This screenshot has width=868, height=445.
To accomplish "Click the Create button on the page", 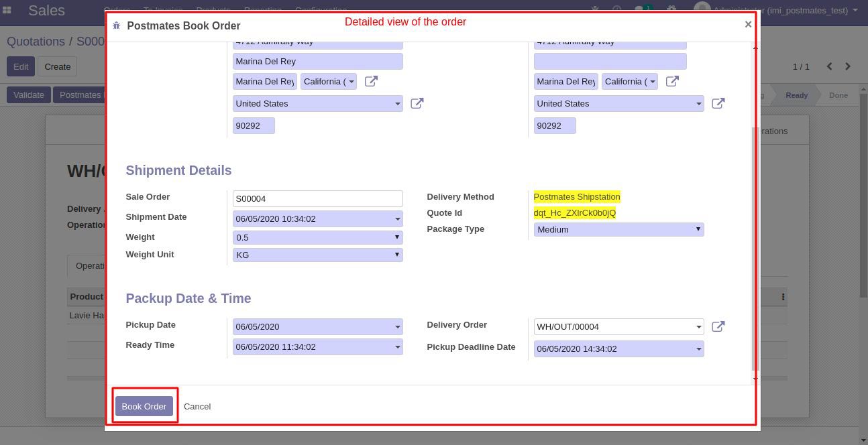I will pos(58,66).
